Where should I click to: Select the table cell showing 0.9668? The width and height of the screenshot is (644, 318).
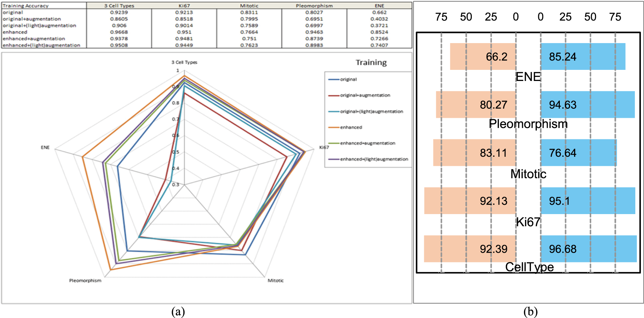coord(119,32)
